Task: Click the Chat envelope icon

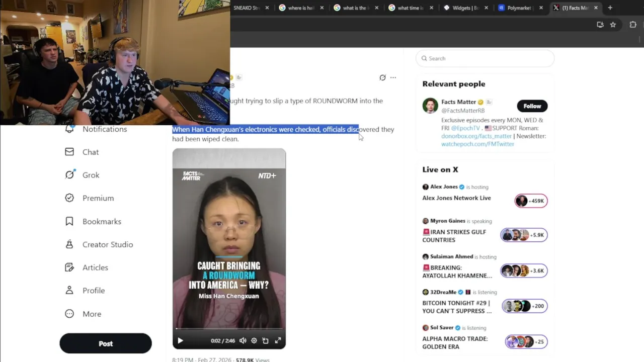Action: point(69,152)
